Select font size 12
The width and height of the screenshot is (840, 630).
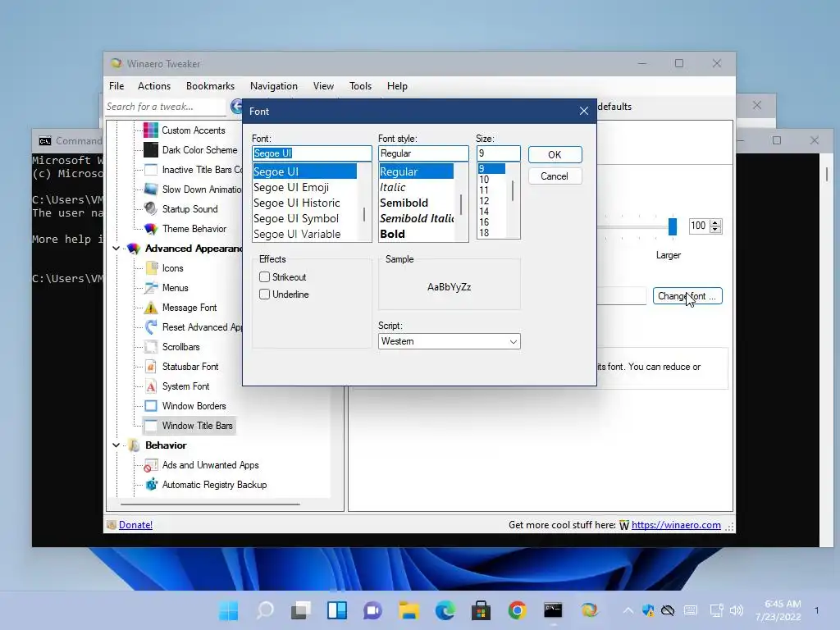(484, 201)
